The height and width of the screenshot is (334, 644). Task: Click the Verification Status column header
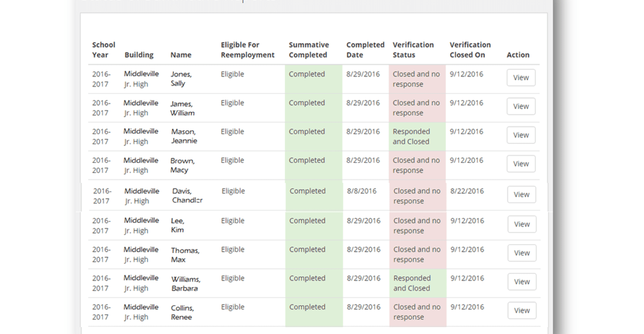coord(413,50)
